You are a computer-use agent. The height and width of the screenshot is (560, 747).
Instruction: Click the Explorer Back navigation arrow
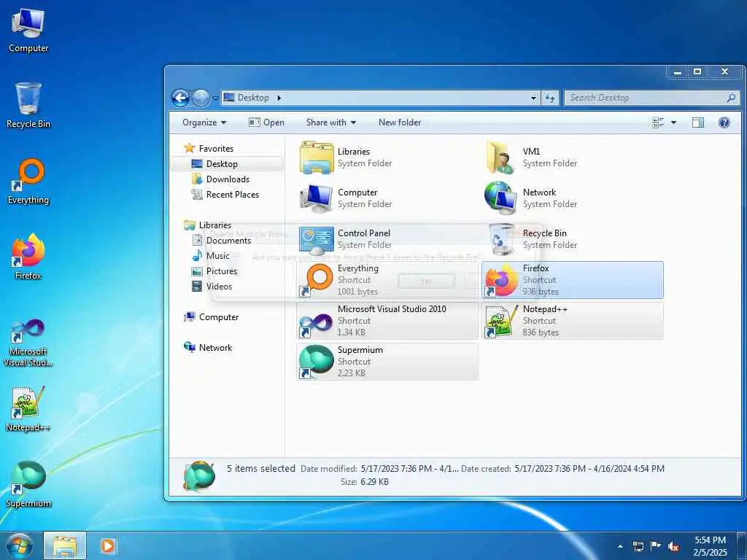pyautogui.click(x=181, y=98)
